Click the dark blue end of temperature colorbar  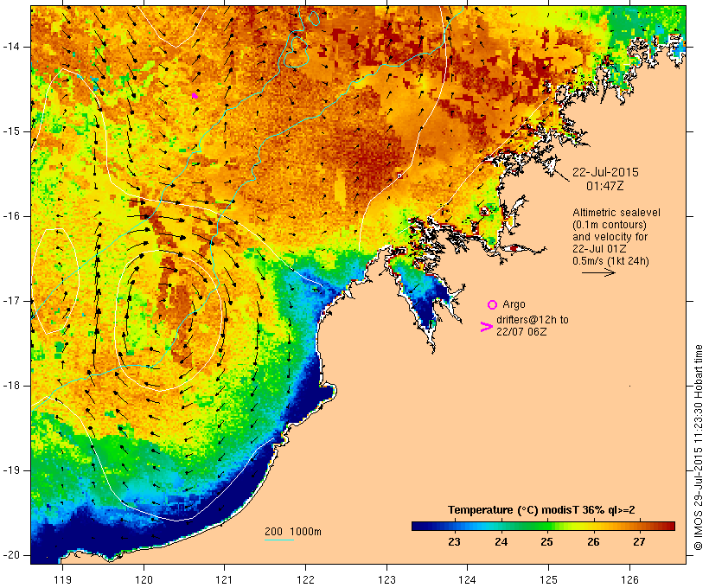[x=418, y=526]
